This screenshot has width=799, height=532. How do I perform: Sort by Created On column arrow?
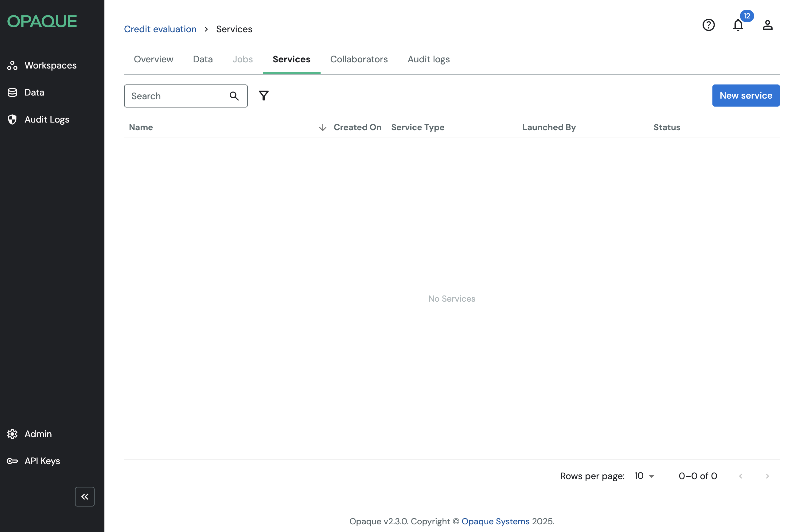point(322,127)
